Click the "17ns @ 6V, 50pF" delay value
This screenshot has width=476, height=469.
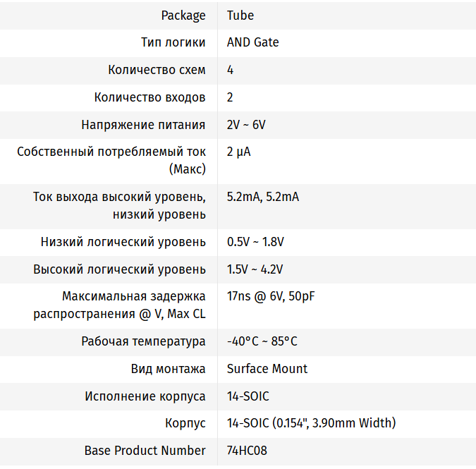click(271, 296)
